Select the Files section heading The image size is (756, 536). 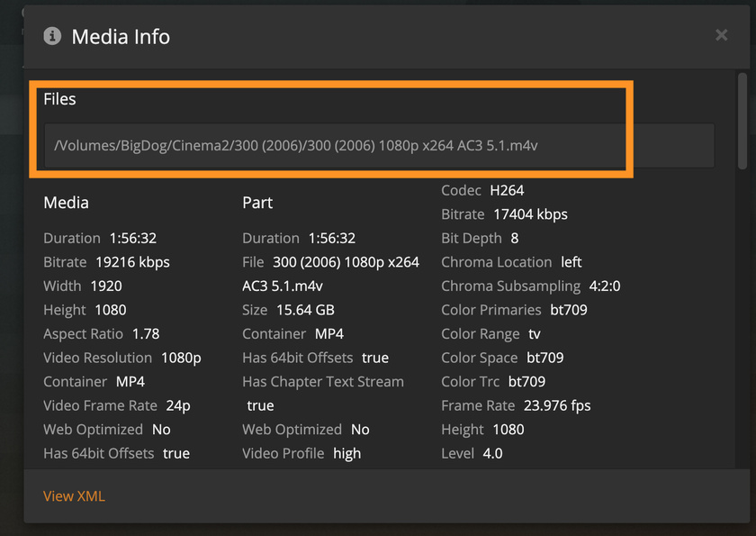pyautogui.click(x=59, y=99)
